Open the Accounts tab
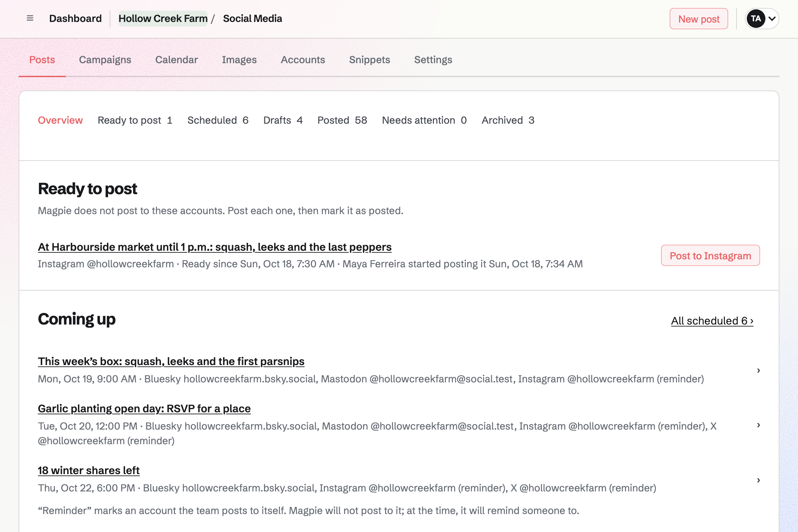798x532 pixels. pos(303,60)
